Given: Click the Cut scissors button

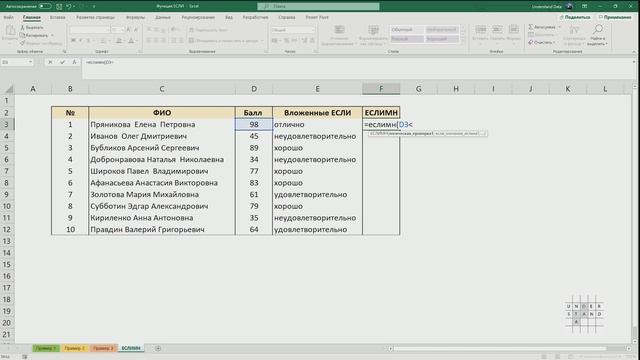Looking at the screenshot, I should pos(32,27).
